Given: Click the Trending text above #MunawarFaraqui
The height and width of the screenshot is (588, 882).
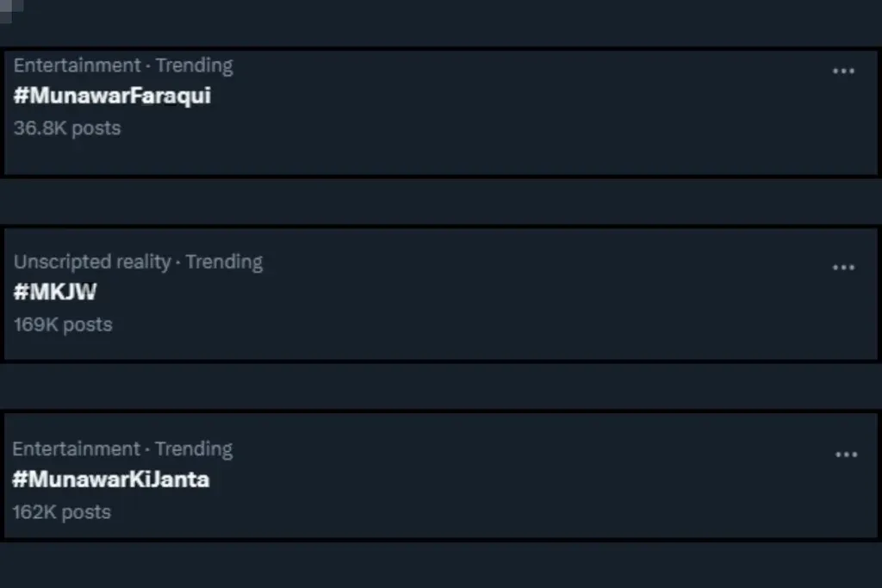Looking at the screenshot, I should (x=194, y=65).
